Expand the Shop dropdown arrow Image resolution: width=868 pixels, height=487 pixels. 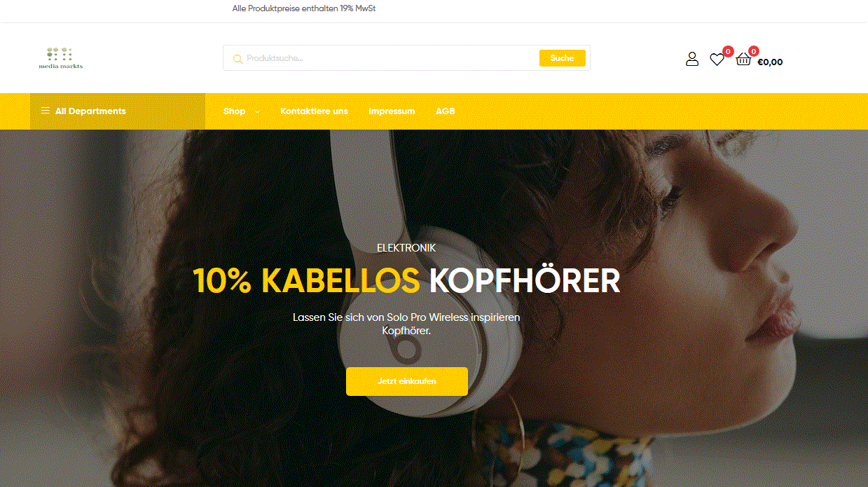(x=257, y=112)
